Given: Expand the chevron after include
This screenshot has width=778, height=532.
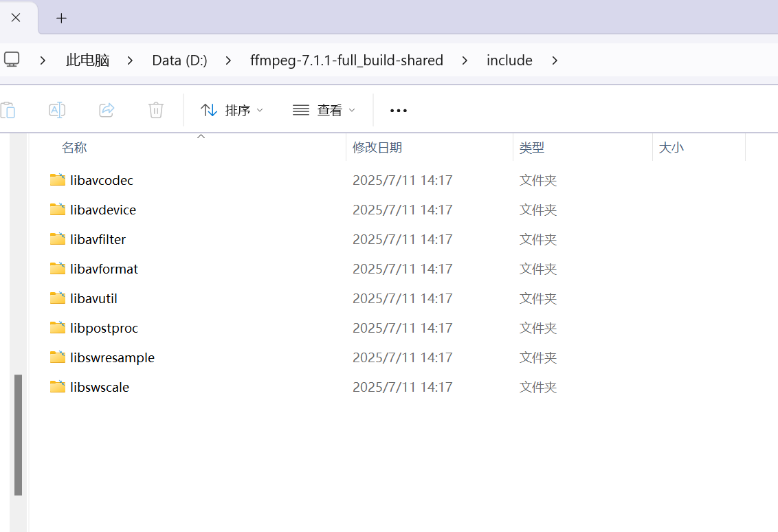Looking at the screenshot, I should [555, 60].
